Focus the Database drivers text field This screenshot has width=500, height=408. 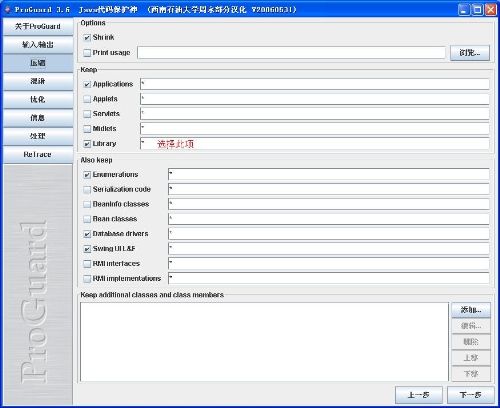pos(329,234)
